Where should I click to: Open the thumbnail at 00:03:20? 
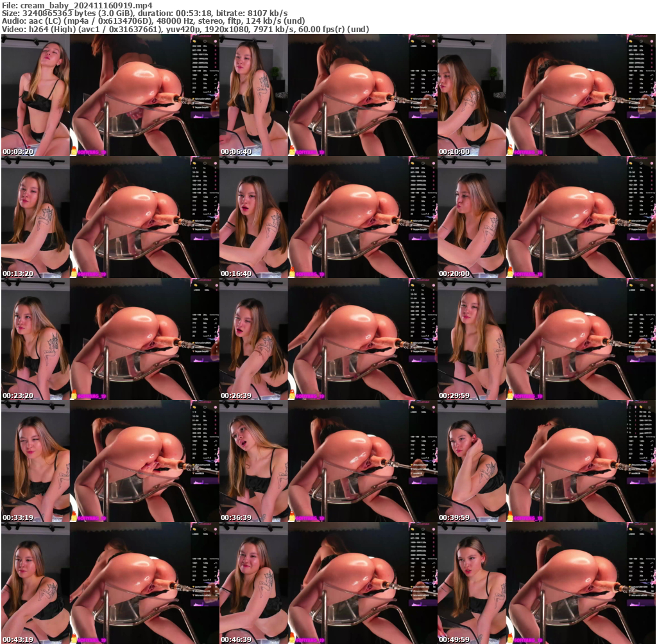110,95
